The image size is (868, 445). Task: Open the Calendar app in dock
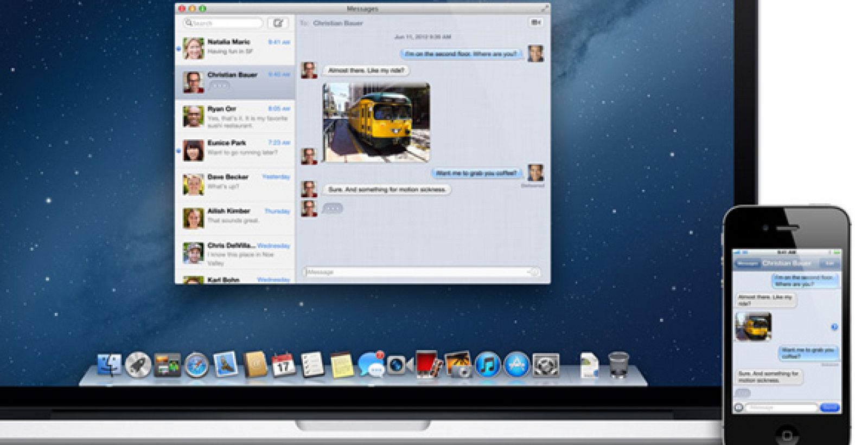pos(283,365)
